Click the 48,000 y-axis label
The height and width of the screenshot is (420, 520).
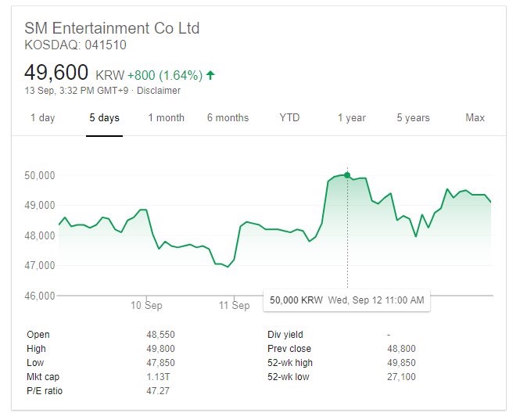coord(39,235)
